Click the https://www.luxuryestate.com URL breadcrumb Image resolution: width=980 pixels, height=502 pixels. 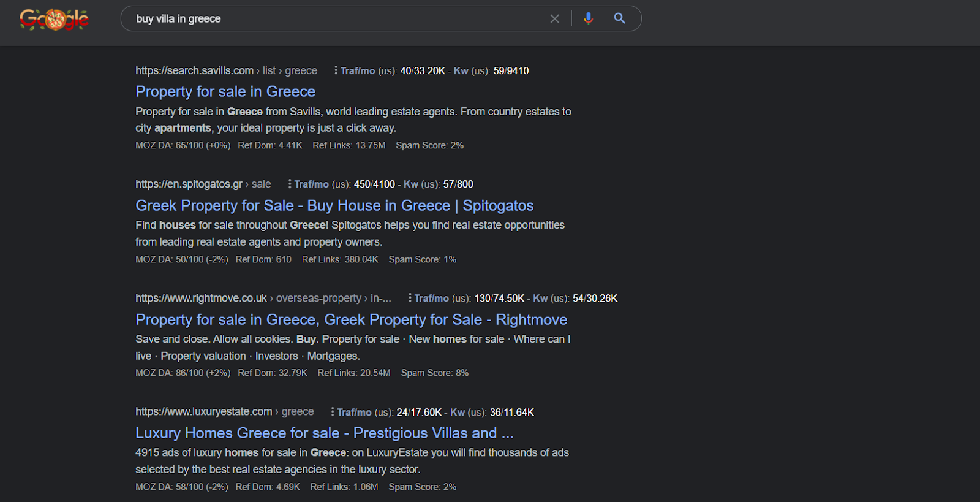tap(224, 412)
